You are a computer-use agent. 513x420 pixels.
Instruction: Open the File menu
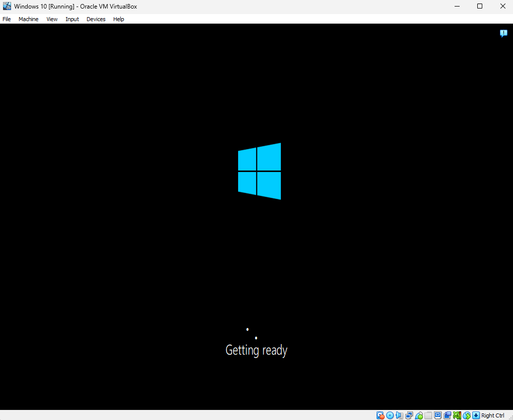[7, 19]
